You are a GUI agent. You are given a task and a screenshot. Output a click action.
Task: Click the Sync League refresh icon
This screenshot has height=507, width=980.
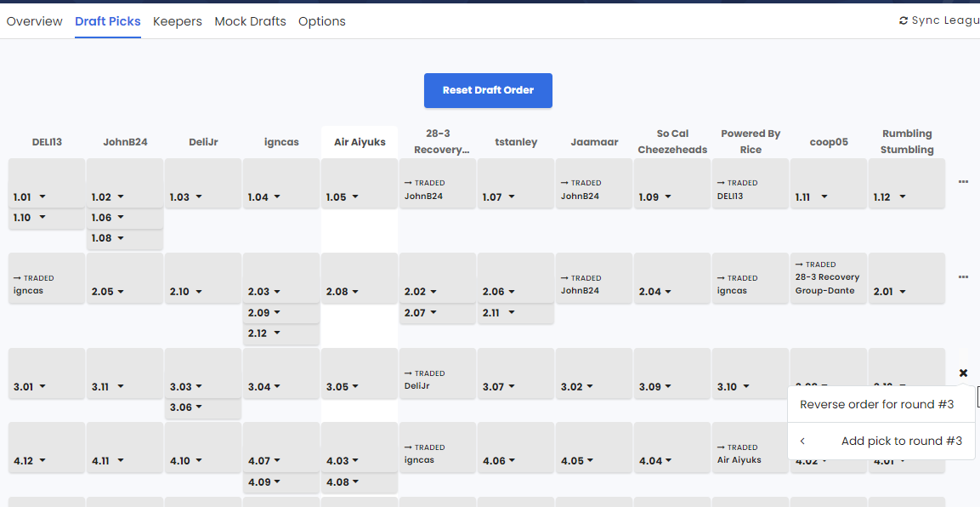point(904,21)
